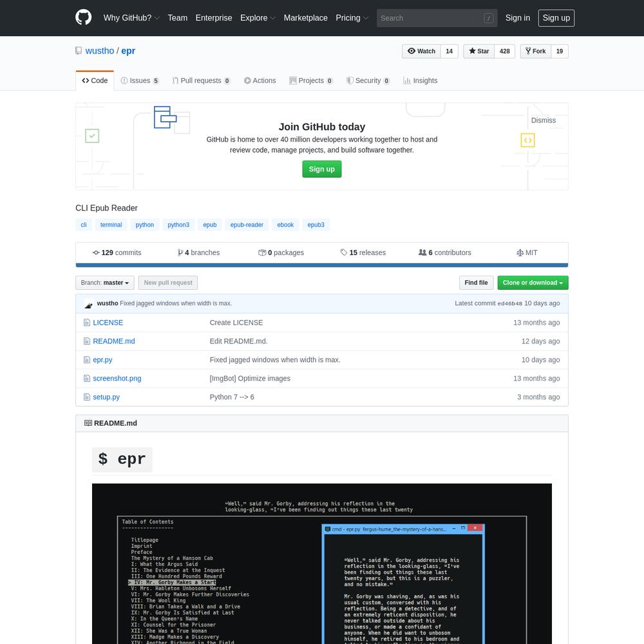Click Sign in link
Image resolution: width=644 pixels, height=644 pixels.
pos(518,18)
